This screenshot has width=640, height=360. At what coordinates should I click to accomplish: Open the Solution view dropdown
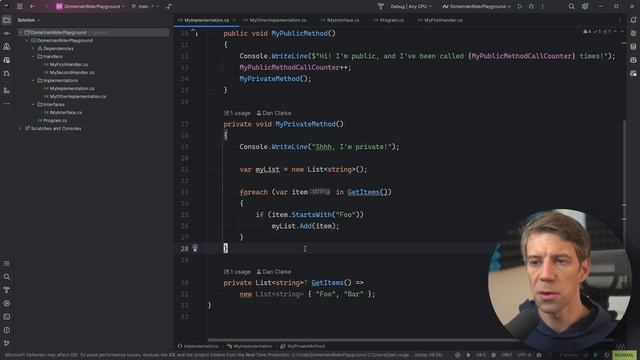tap(28, 20)
